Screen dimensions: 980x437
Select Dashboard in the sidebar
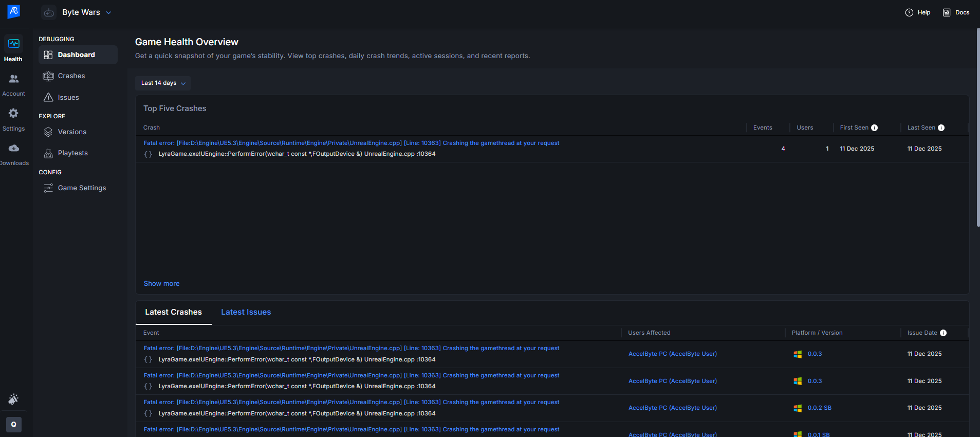click(78, 54)
